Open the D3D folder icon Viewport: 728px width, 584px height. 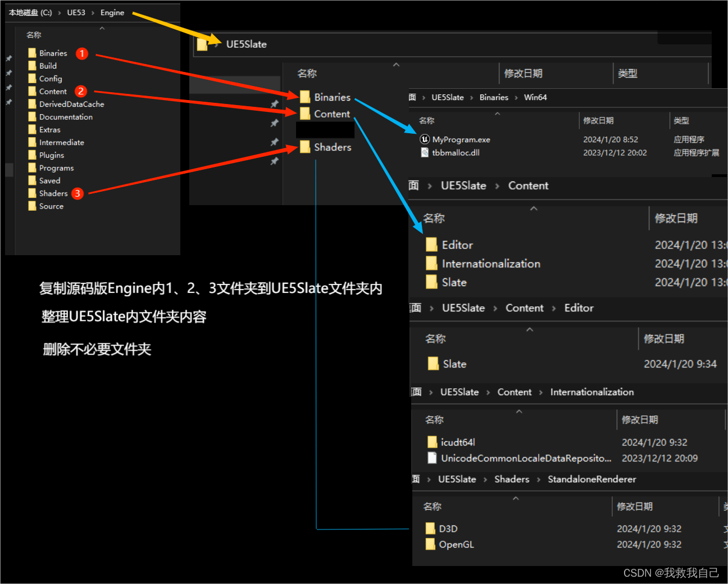pyautogui.click(x=430, y=528)
